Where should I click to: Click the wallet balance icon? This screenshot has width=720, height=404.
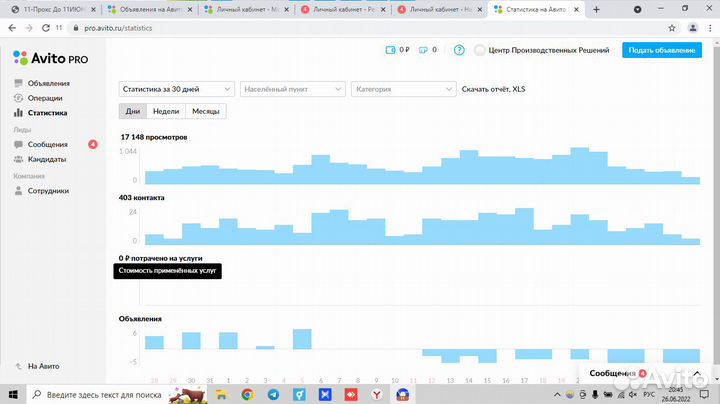(391, 50)
